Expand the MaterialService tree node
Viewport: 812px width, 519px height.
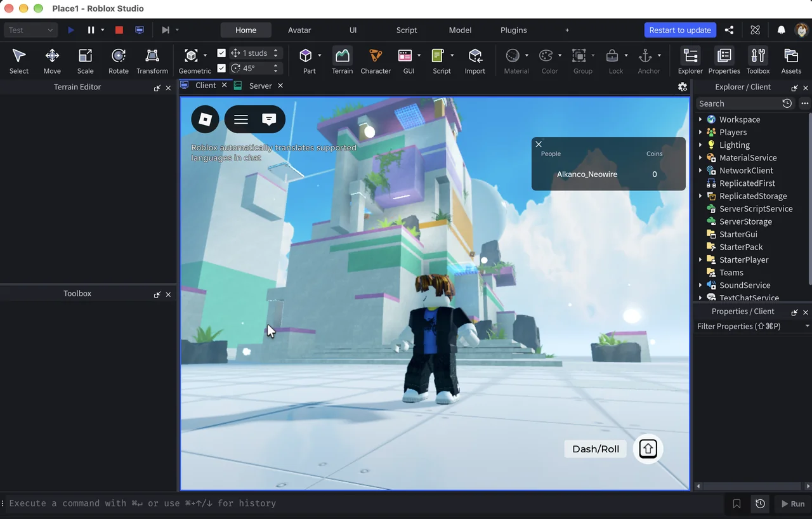[700, 157]
